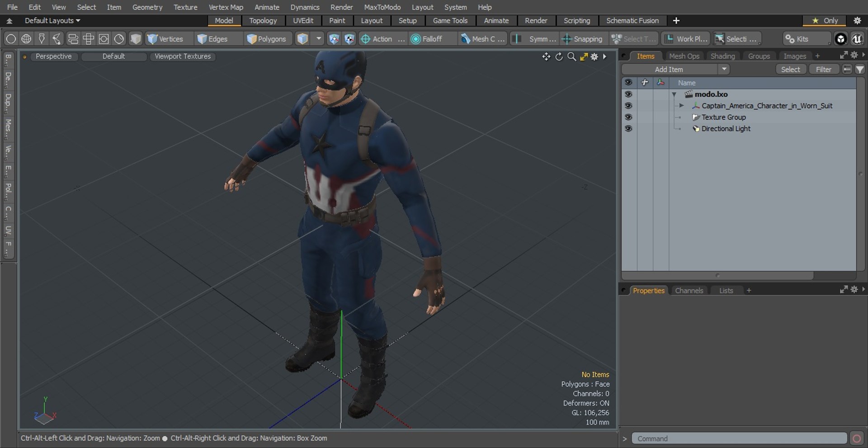Switch to the Channels tab

point(689,291)
